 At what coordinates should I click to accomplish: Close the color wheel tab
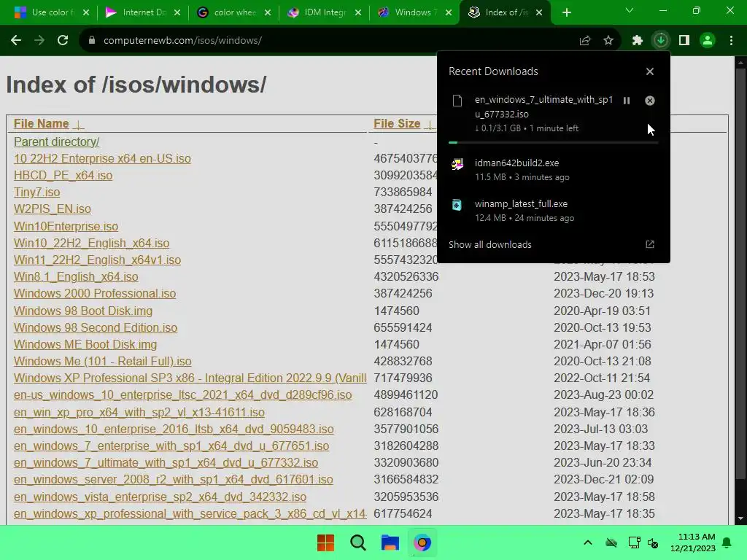coord(268,12)
